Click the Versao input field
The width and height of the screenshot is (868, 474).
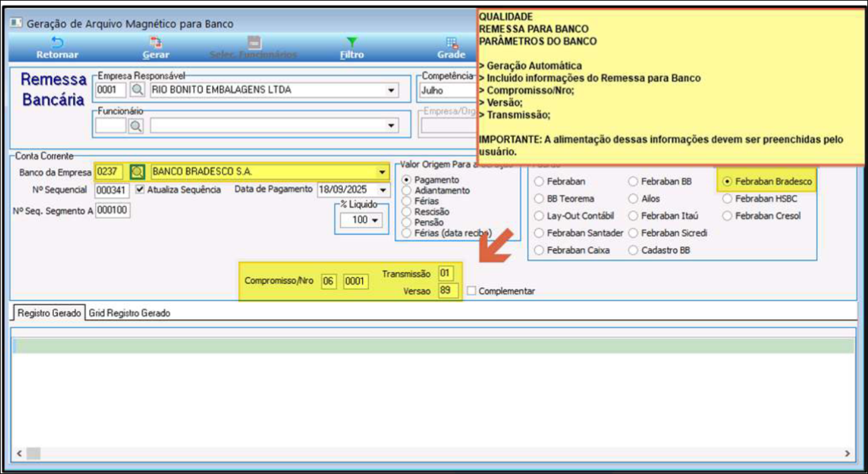(x=447, y=291)
